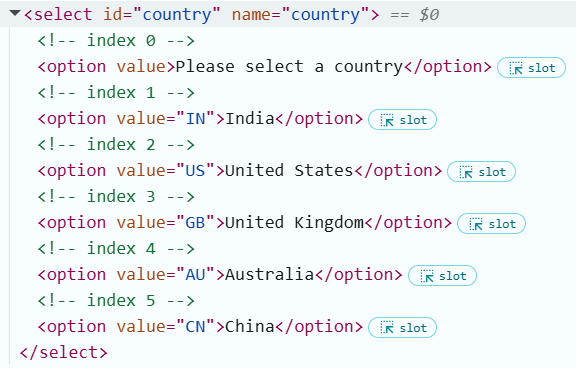Click slot badge next to Please select a country
576x368 pixels.
(x=531, y=68)
